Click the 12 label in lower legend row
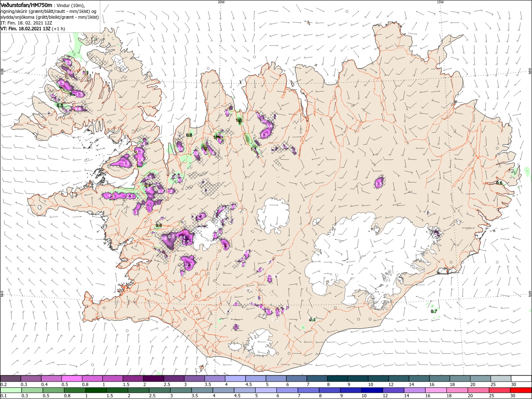The image size is (532, 399). (x=385, y=396)
